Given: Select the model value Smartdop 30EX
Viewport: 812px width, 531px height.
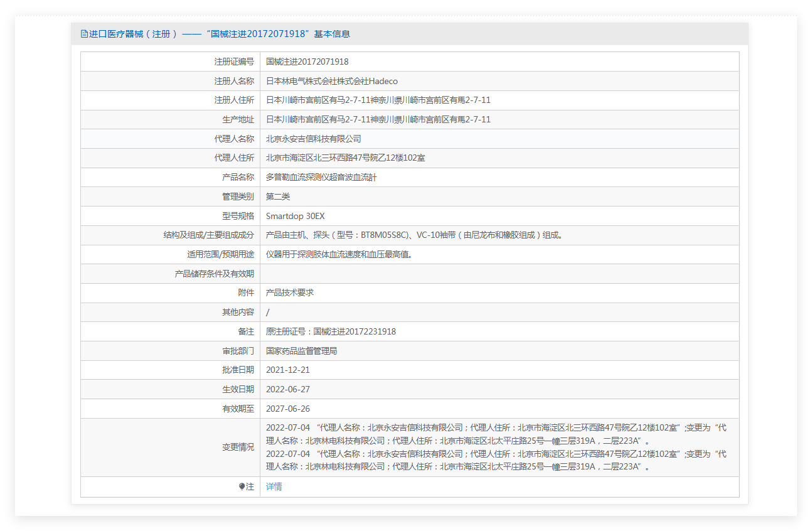Looking at the screenshot, I should [296, 216].
